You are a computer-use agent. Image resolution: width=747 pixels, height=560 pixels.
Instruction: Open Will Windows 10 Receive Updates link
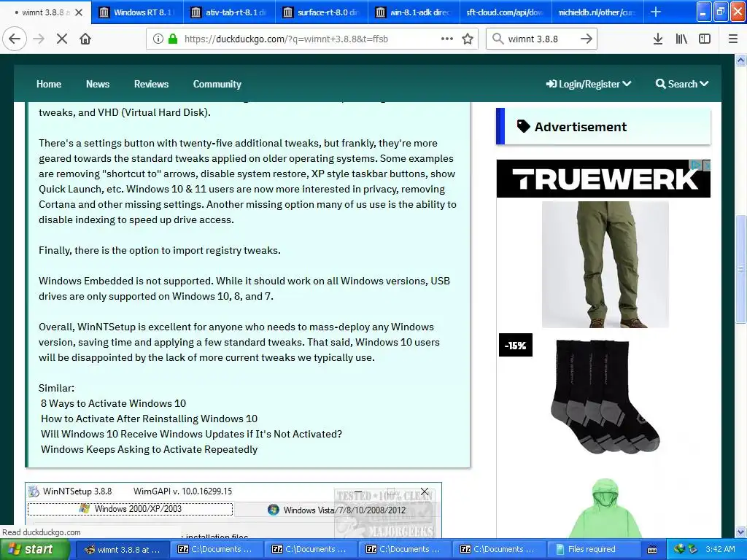point(192,434)
